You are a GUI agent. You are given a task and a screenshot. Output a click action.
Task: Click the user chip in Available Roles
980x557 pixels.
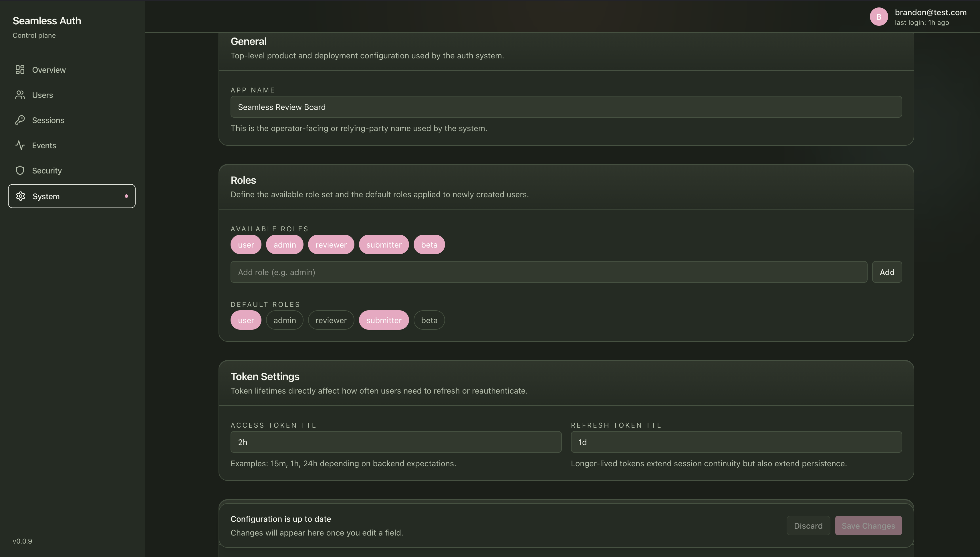246,245
